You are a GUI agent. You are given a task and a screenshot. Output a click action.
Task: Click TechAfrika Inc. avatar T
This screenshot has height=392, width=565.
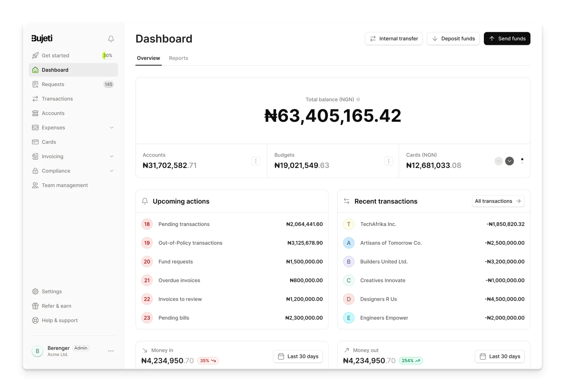349,224
